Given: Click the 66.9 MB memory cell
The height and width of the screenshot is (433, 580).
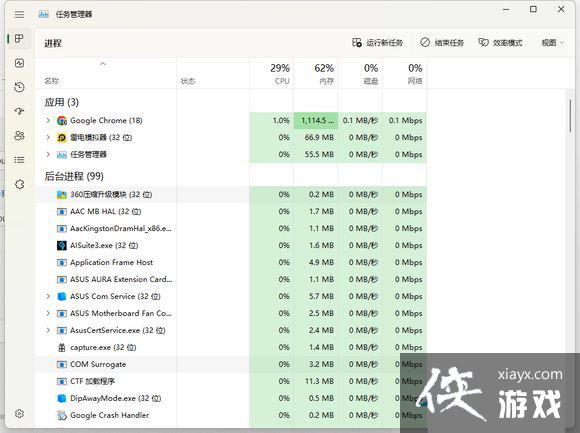Looking at the screenshot, I should [316, 138].
